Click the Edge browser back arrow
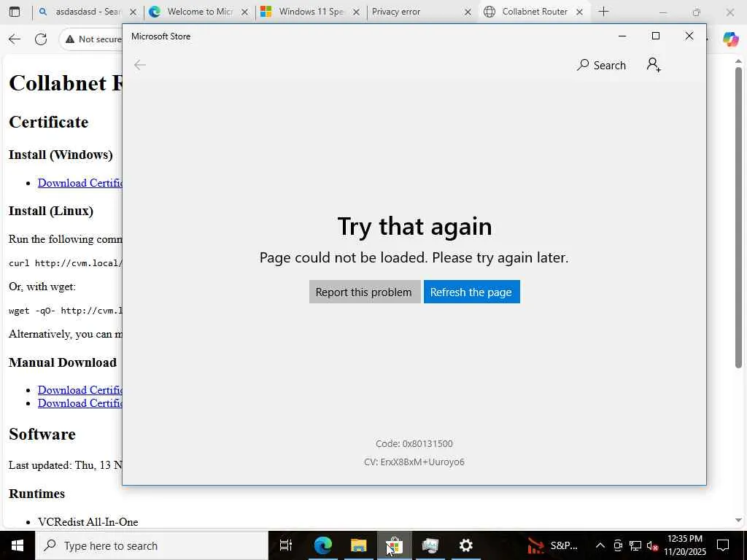Screen dimensions: 747x560 pyautogui.click(x=15, y=39)
